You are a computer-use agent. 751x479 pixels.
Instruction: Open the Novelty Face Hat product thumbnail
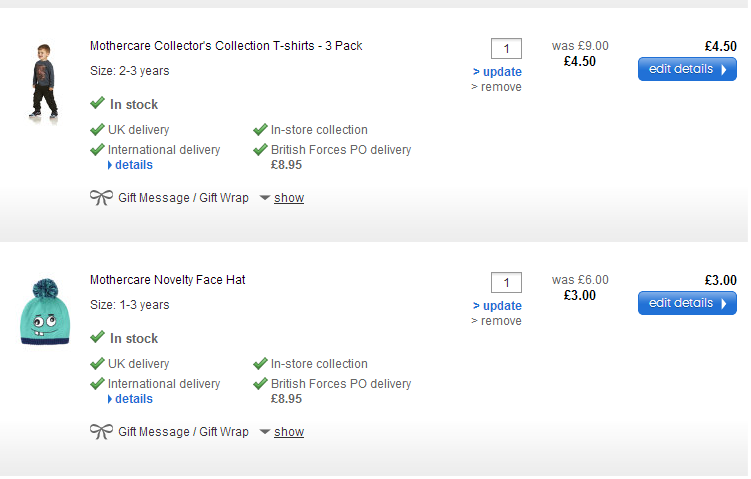click(x=46, y=312)
